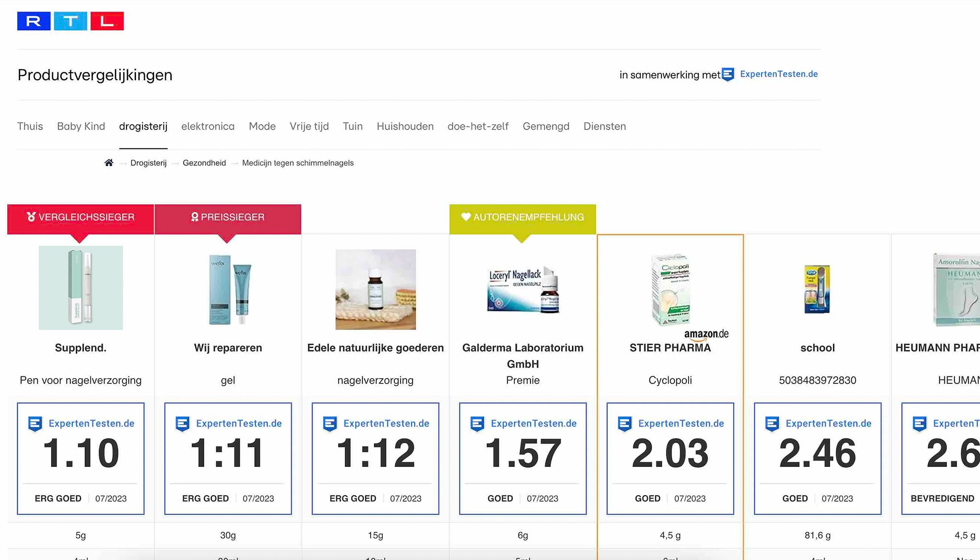The height and width of the screenshot is (560, 980).
Task: Click the 2.03 rating score
Action: pos(670,453)
